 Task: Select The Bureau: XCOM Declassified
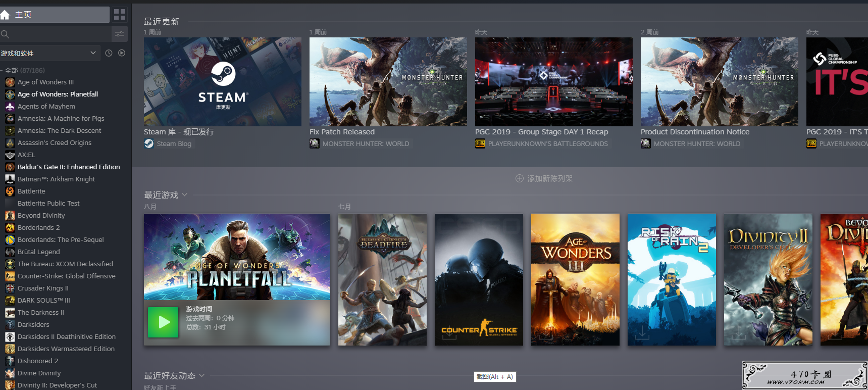pos(66,264)
